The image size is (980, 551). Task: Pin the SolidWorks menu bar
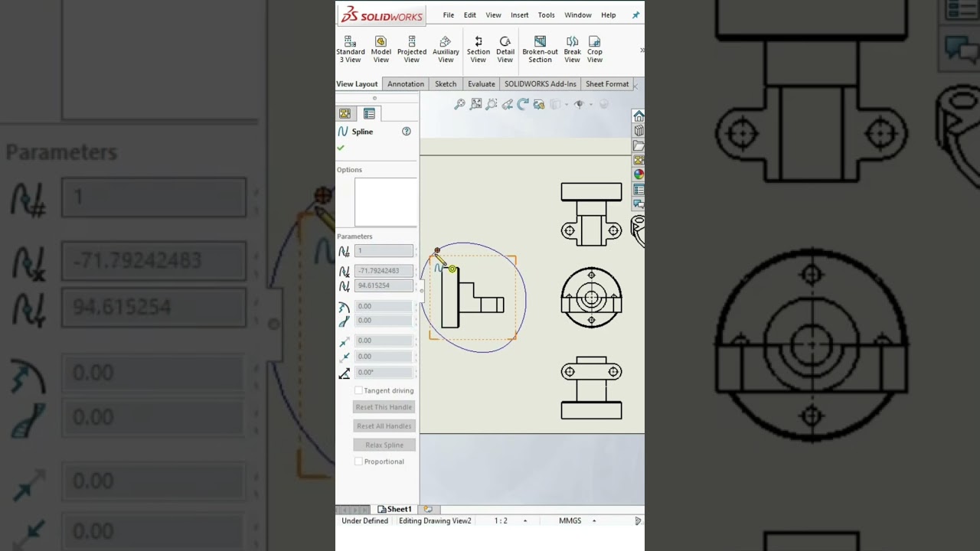click(x=635, y=15)
